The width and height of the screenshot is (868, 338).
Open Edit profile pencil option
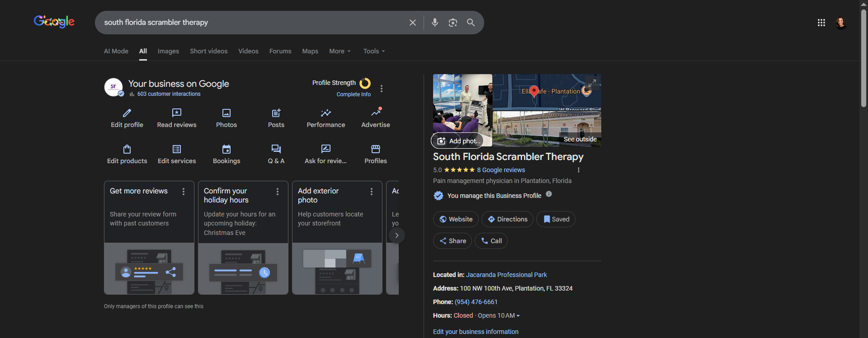(127, 118)
